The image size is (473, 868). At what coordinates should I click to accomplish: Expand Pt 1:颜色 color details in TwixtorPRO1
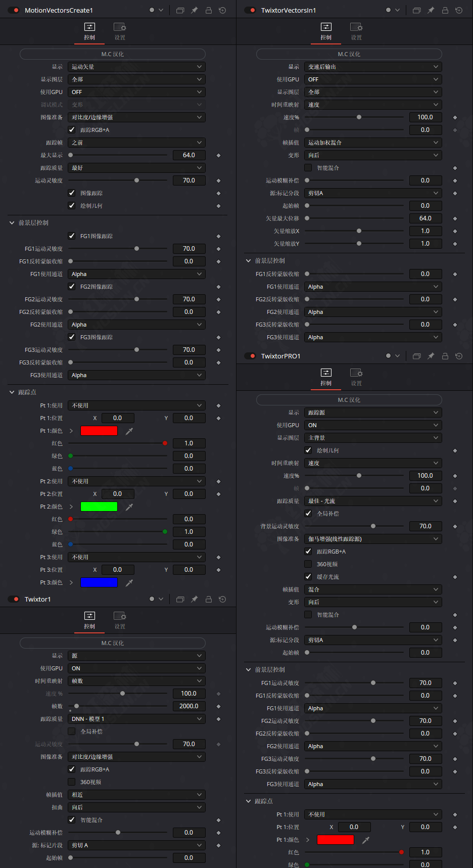point(307,840)
